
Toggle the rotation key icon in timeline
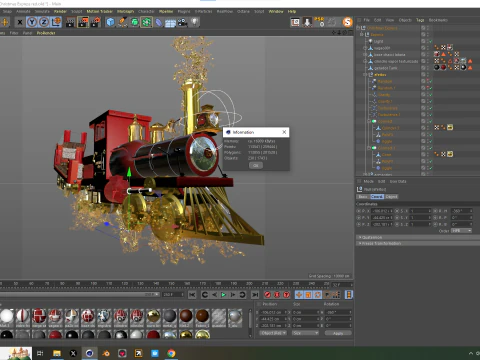[x=318, y=295]
